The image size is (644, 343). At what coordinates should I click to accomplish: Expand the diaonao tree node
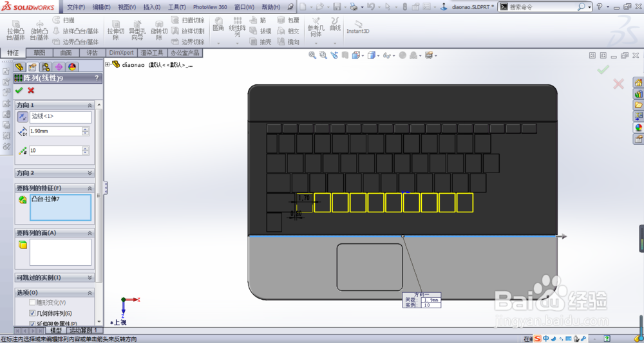coord(107,64)
